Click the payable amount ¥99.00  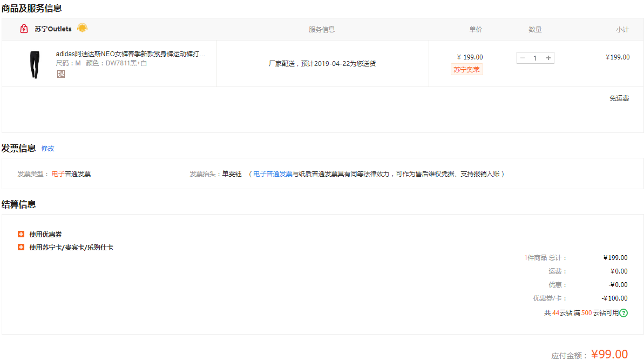pos(609,354)
